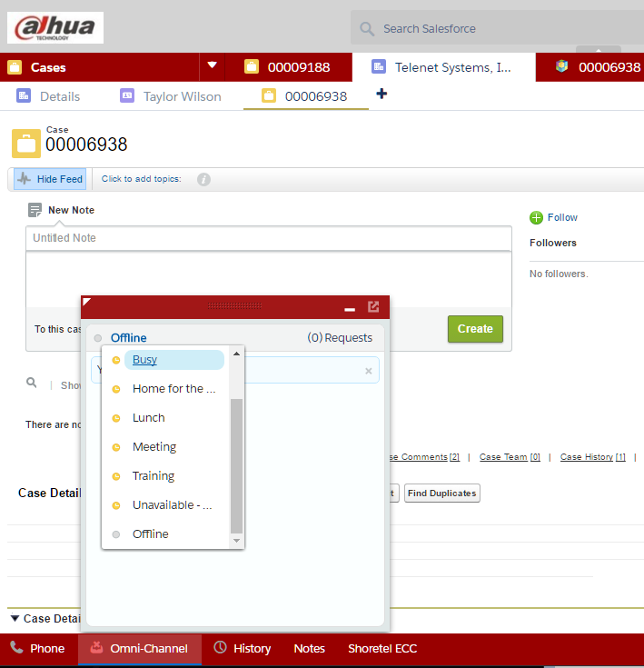This screenshot has height=668, width=644.
Task: Click the Follow link
Action: [562, 217]
